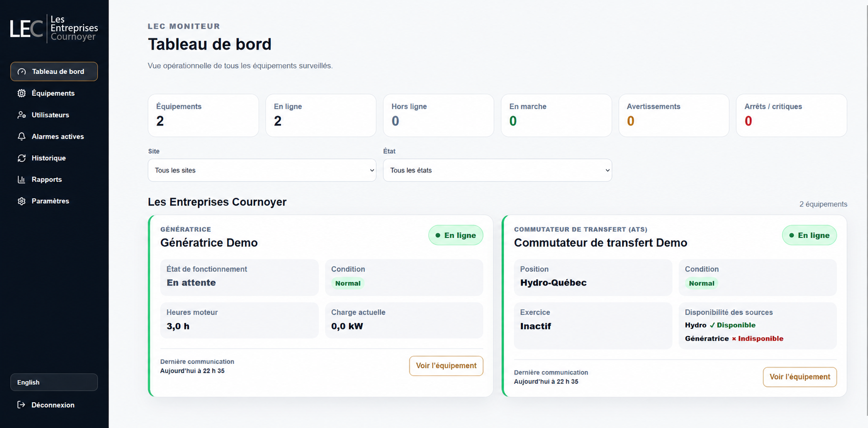Image resolution: width=868 pixels, height=428 pixels.
Task: Click the En ligne summary card
Action: click(321, 116)
